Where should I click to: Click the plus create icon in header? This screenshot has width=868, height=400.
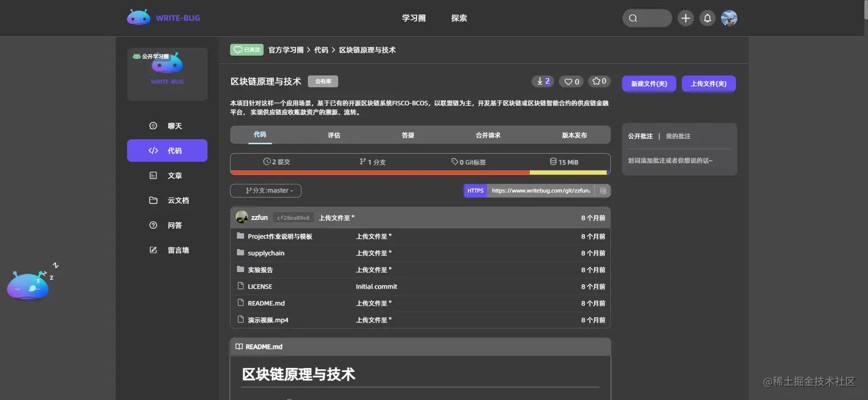(685, 18)
